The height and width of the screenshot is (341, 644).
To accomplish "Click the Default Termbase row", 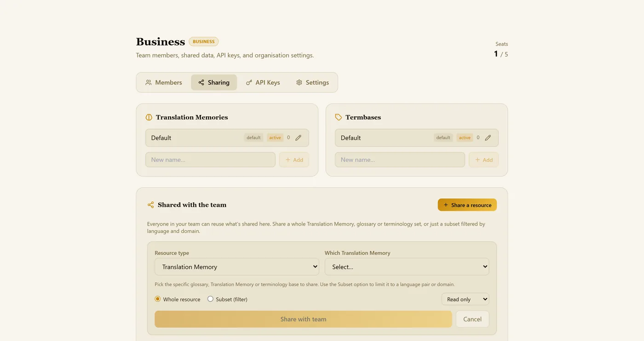I will [416, 138].
